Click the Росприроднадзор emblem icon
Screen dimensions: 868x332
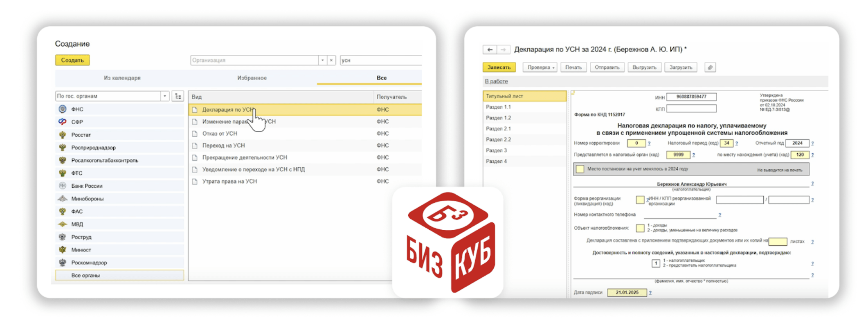[x=63, y=147]
